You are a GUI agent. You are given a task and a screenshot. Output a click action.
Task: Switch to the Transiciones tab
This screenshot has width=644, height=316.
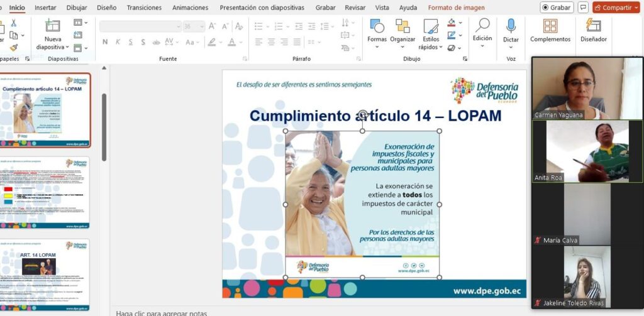point(144,8)
